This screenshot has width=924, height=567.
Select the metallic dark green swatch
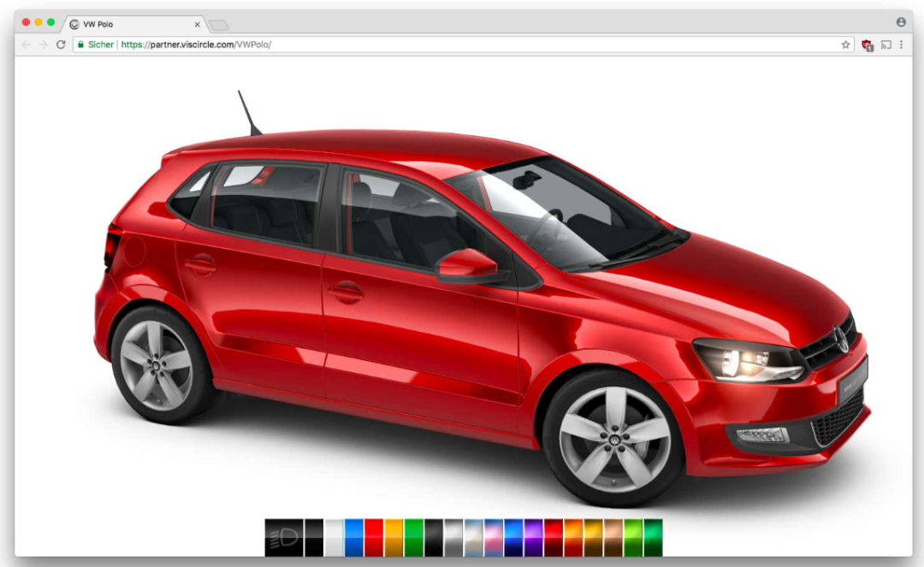point(654,537)
